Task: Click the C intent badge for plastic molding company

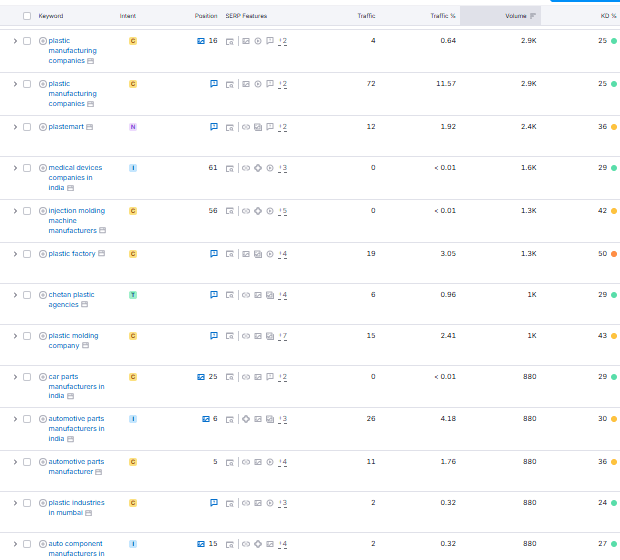Action: click(133, 336)
